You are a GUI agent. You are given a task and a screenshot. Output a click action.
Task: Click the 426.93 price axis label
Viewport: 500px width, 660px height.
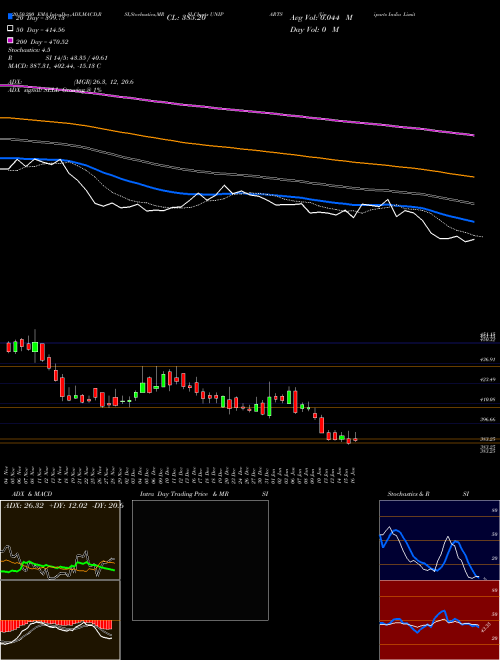pyautogui.click(x=487, y=359)
